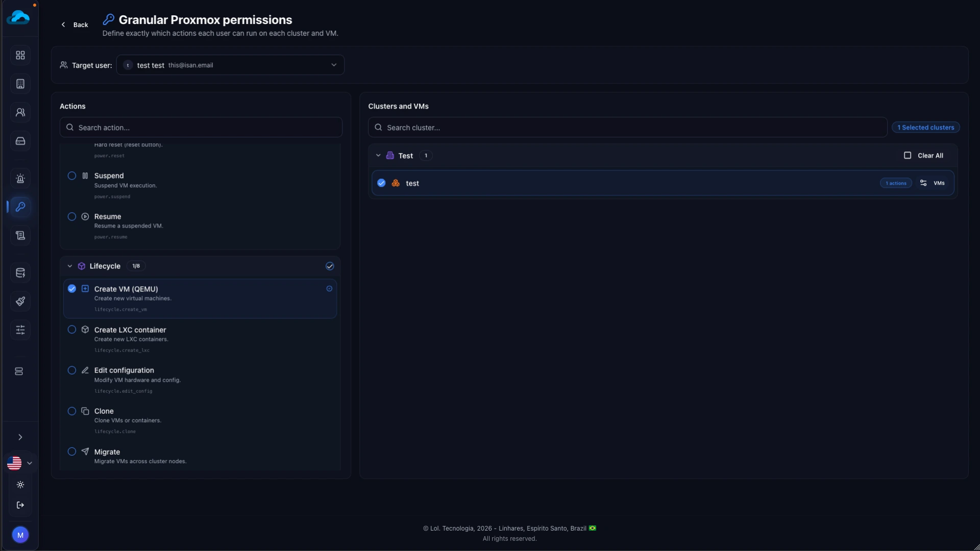The width and height of the screenshot is (980, 551).
Task: Click the LXC container box icon
Action: click(85, 330)
